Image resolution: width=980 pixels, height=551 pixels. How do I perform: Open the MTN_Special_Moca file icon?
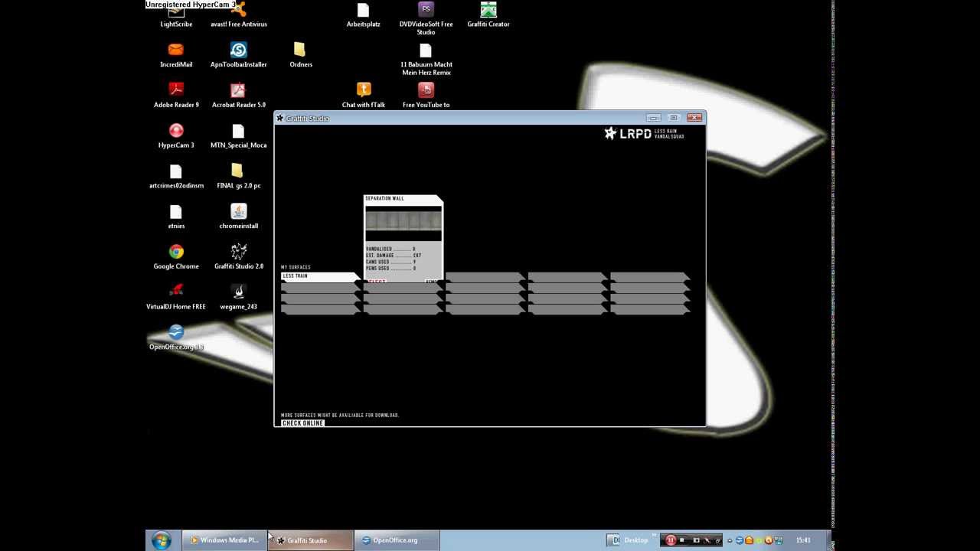[x=238, y=137]
